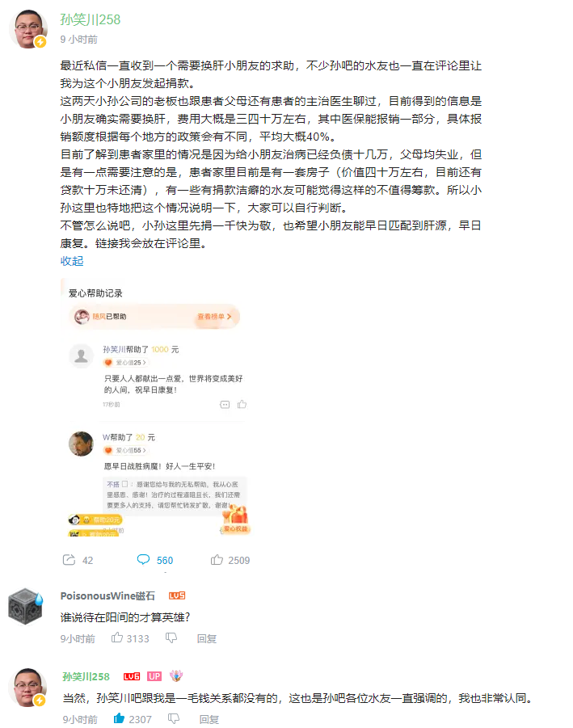Viewport: 573px width, 728px height.
Task: Click the LV6 level badge
Action: click(x=132, y=676)
